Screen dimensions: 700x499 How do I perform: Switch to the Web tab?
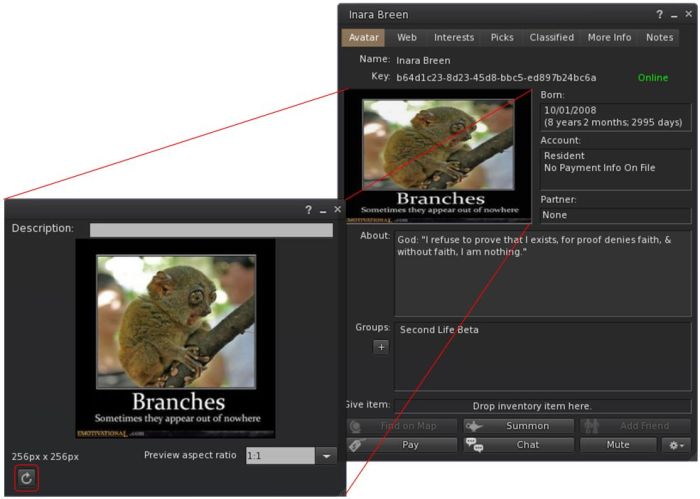coord(407,37)
